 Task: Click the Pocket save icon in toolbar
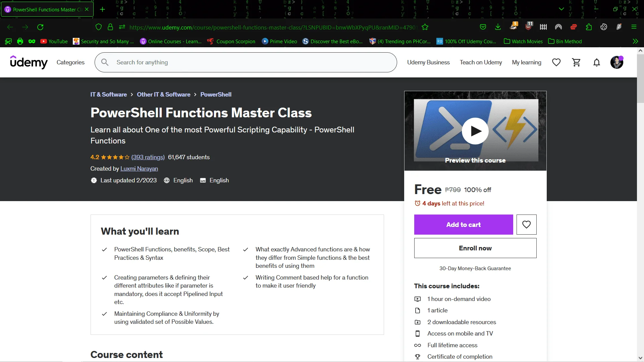483,27
